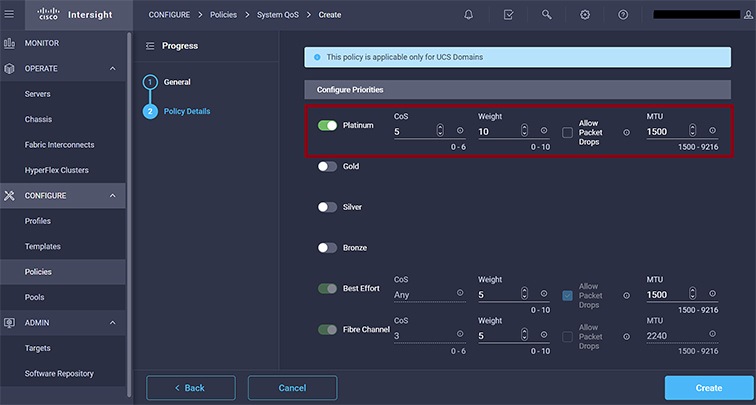Check Platinum Allow Packet Drops checkbox

[567, 131]
